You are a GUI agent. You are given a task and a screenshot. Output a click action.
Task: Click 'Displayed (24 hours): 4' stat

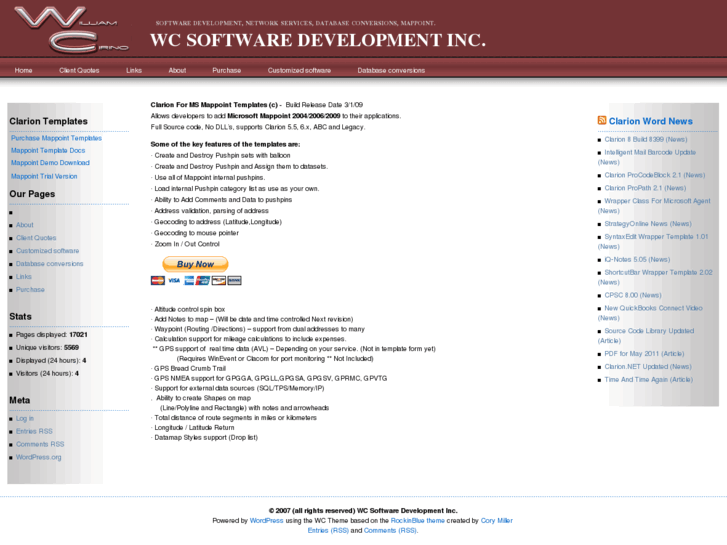click(51, 361)
